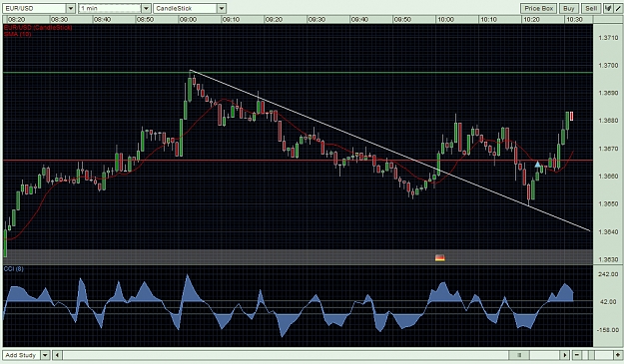Open the 1 min timeframe dropdown arrow

point(146,8)
